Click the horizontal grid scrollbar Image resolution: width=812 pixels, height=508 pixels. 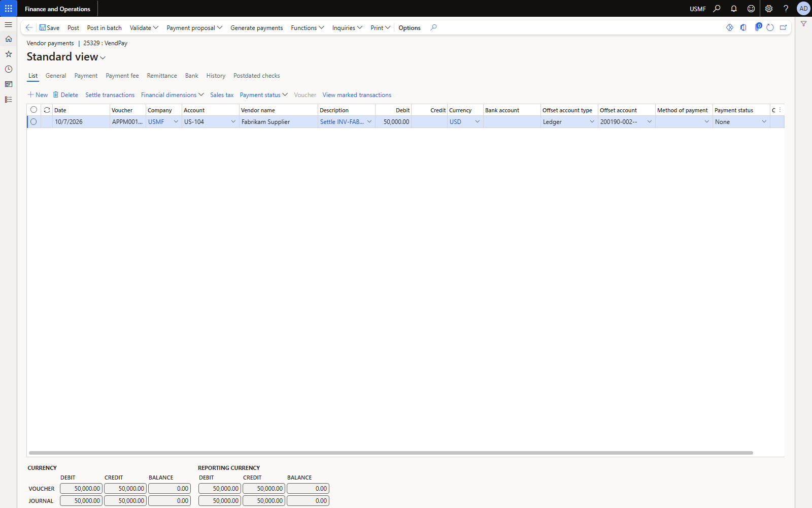pyautogui.click(x=391, y=453)
